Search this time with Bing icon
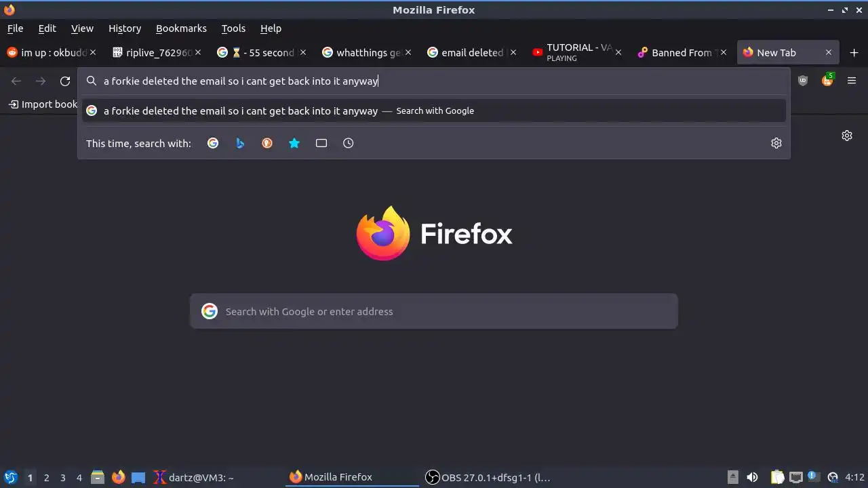868x488 pixels. tap(240, 143)
